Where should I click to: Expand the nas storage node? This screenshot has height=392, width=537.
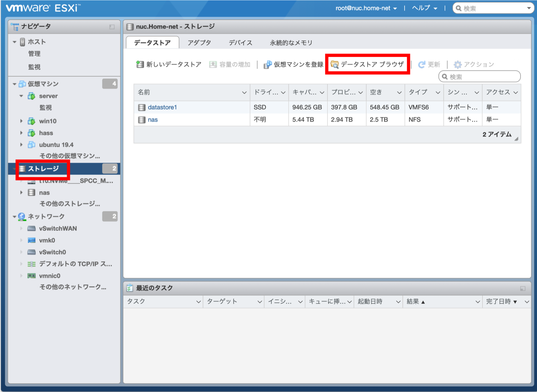[21, 193]
